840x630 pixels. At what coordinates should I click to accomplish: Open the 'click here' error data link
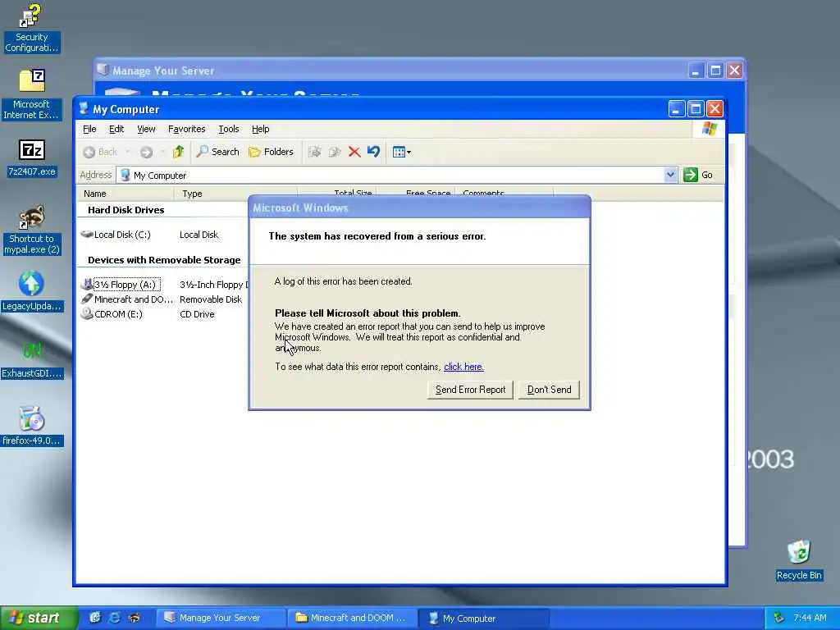(x=464, y=367)
